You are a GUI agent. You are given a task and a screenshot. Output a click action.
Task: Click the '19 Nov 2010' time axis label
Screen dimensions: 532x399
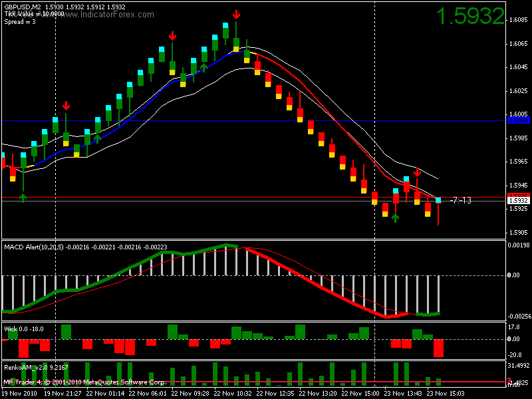point(19,394)
